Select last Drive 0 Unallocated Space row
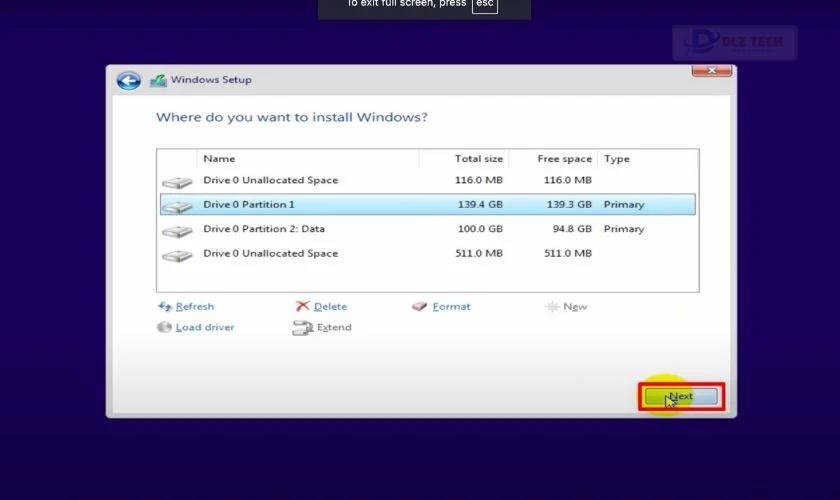The image size is (840, 500). point(428,253)
